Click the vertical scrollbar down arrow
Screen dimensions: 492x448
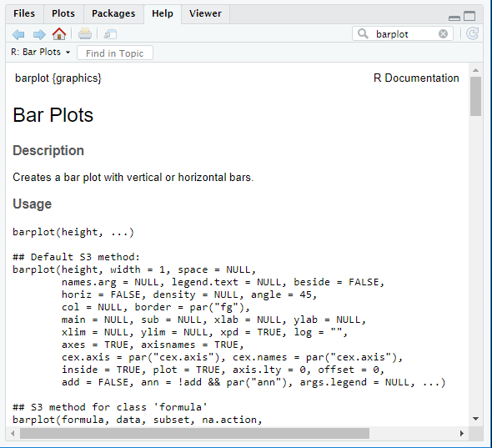(475, 419)
